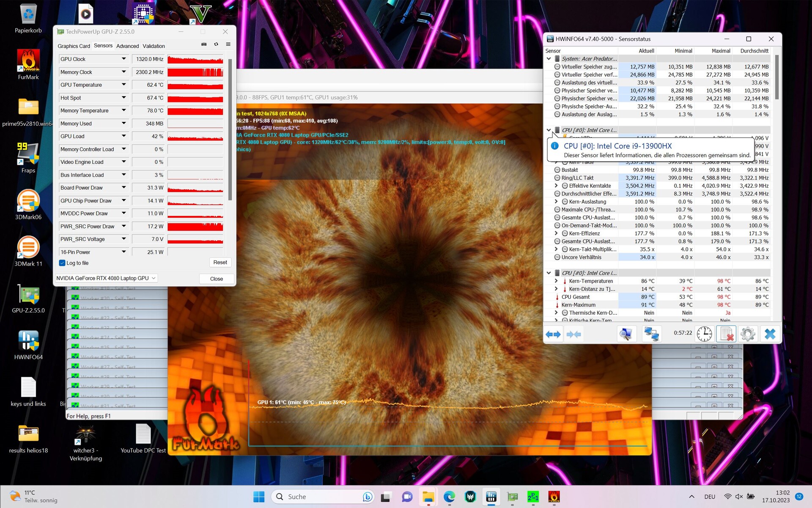812x508 pixels.
Task: Open HWiNFO sensor settings gear icon
Action: point(748,334)
